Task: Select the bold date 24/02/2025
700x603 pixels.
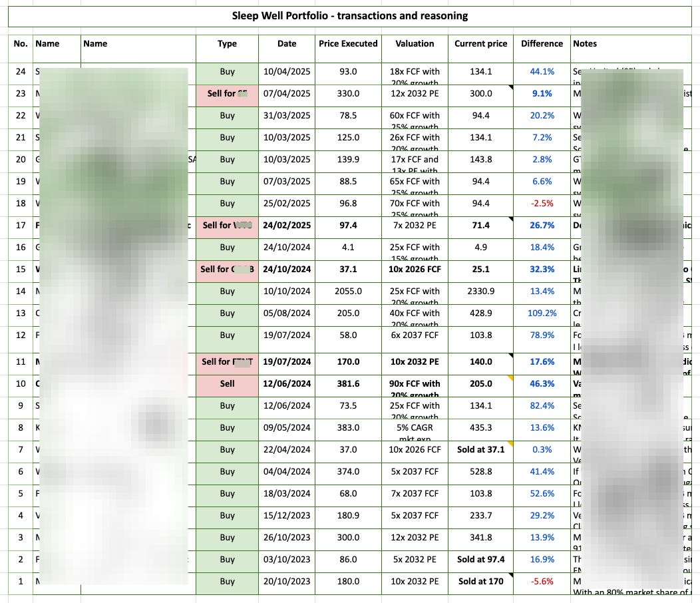Action: 287,227
